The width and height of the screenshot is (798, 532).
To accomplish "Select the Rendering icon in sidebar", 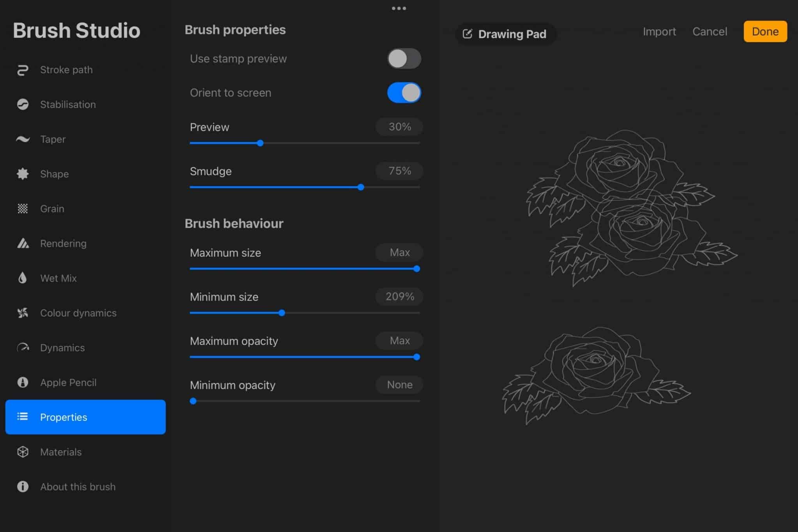I will click(23, 244).
